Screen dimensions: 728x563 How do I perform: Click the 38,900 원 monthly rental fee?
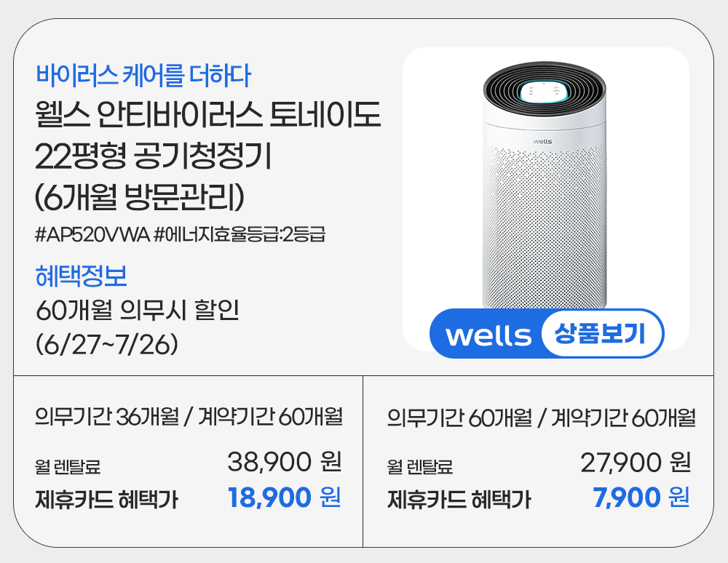(x=284, y=461)
